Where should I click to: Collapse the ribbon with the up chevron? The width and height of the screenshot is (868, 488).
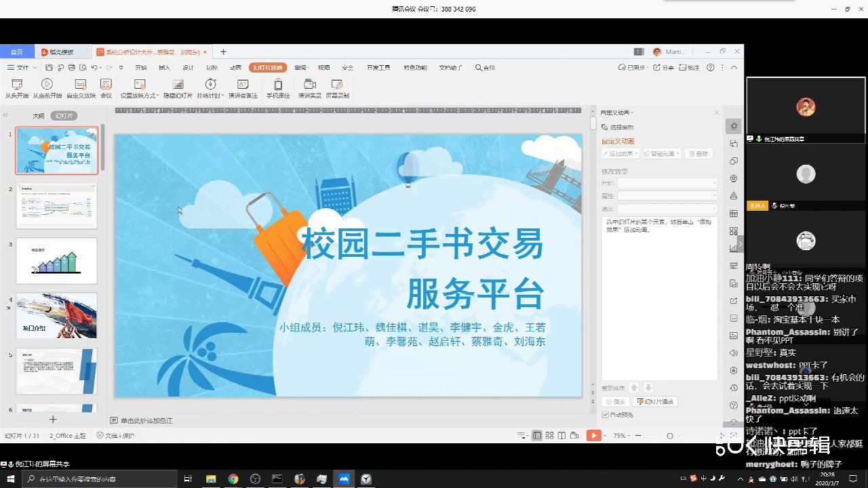pyautogui.click(x=734, y=68)
